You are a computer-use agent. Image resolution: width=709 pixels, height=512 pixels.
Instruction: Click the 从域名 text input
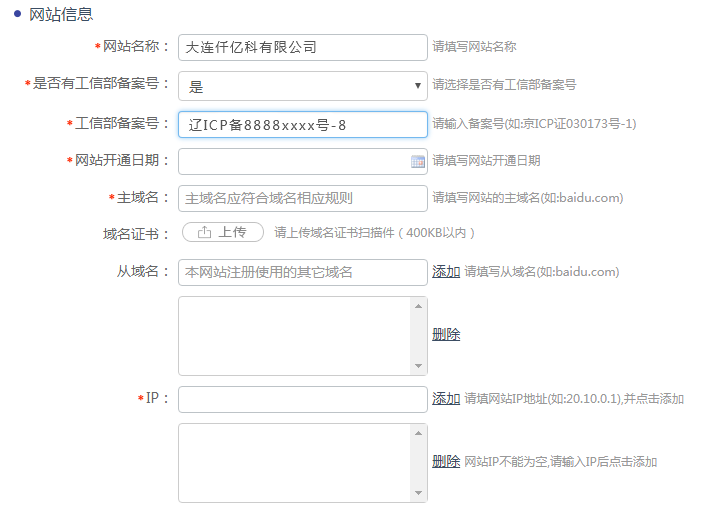coord(302,272)
